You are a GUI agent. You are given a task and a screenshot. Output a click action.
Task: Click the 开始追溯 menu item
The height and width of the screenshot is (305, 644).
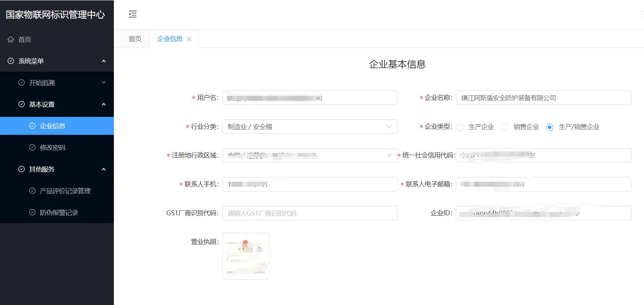click(57, 83)
